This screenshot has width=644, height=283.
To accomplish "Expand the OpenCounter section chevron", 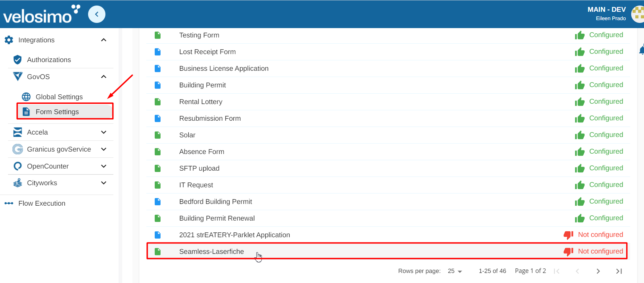I will coord(104,166).
